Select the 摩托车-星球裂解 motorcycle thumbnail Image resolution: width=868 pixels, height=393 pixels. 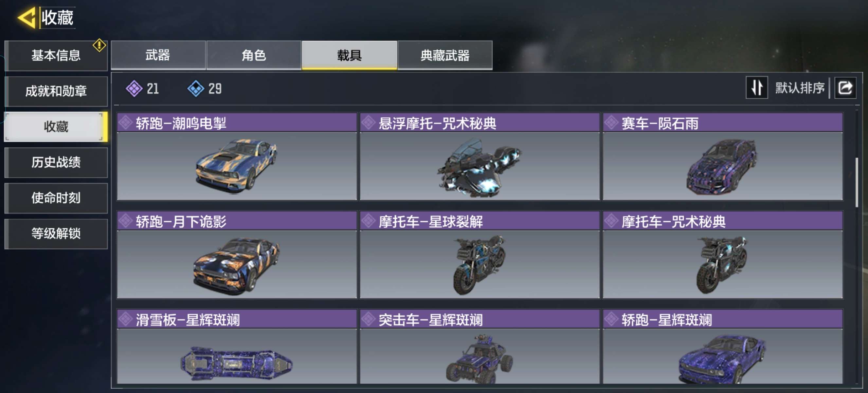tap(479, 264)
